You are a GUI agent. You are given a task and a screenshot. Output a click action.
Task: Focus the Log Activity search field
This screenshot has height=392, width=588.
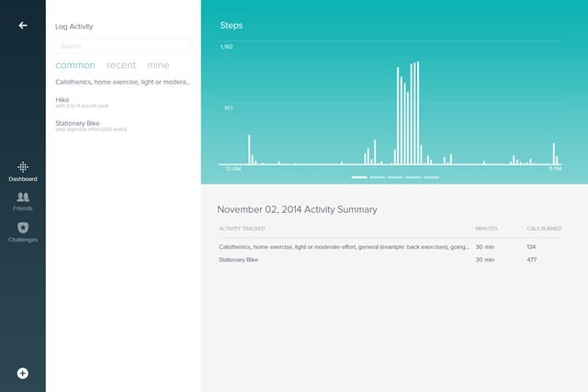tap(123, 46)
